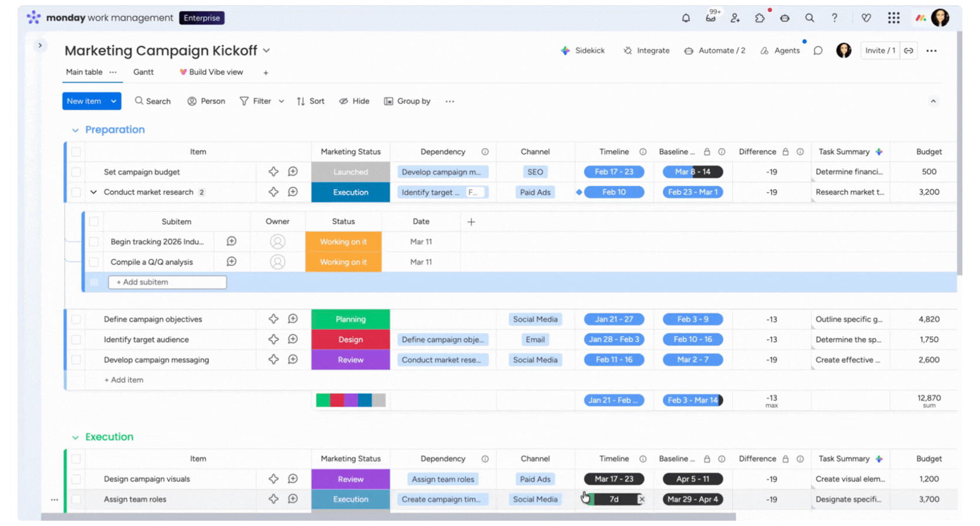The width and height of the screenshot is (980, 526).
Task: Open the board discussion chat icon
Action: [818, 50]
